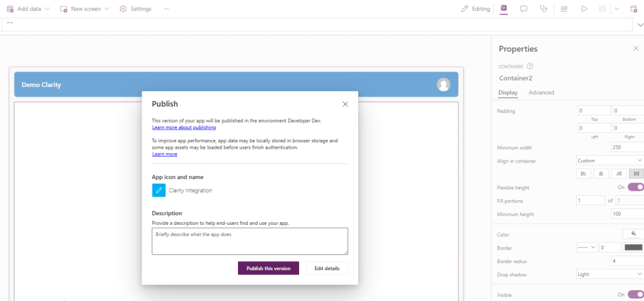Select align center icon in container
The image size is (644, 301).
[x=601, y=174]
